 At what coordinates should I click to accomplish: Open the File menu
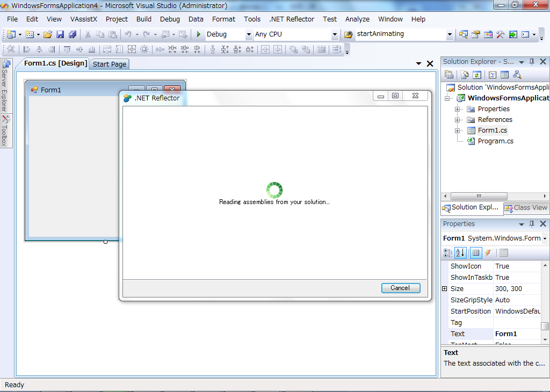click(12, 19)
